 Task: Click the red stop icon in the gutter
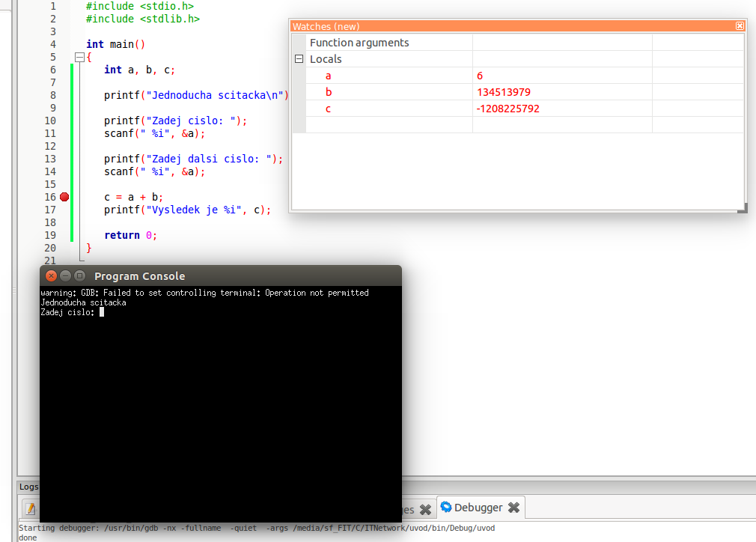pyautogui.click(x=64, y=197)
